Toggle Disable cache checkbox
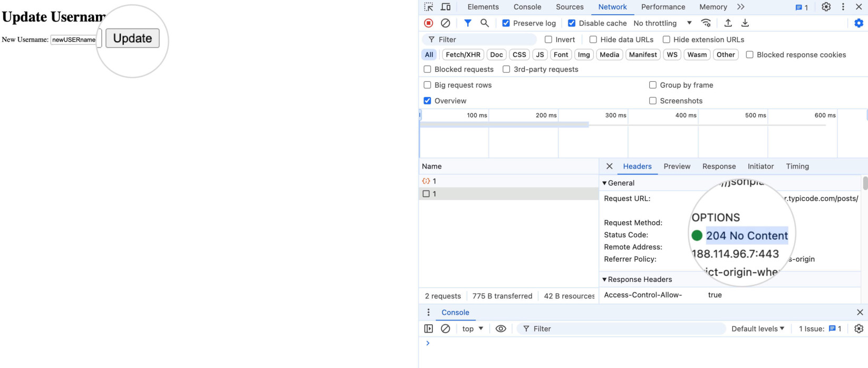 pyautogui.click(x=572, y=23)
